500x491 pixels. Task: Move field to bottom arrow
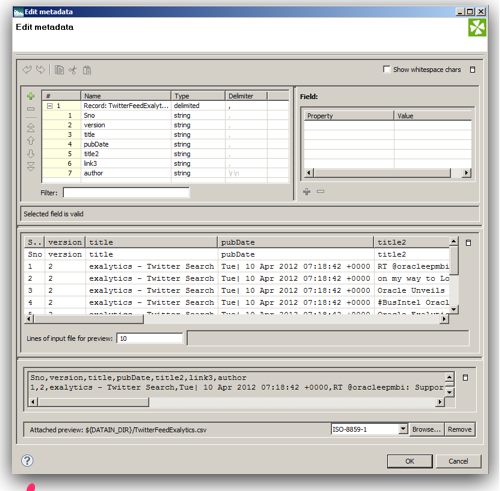(x=31, y=166)
